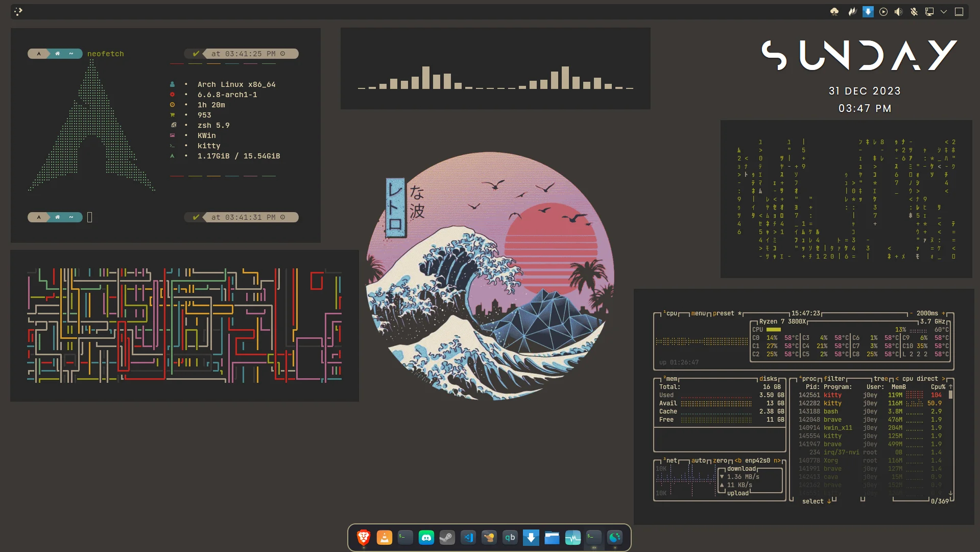The image size is (980, 552).
Task: Select the Xorg process row
Action: (x=870, y=461)
